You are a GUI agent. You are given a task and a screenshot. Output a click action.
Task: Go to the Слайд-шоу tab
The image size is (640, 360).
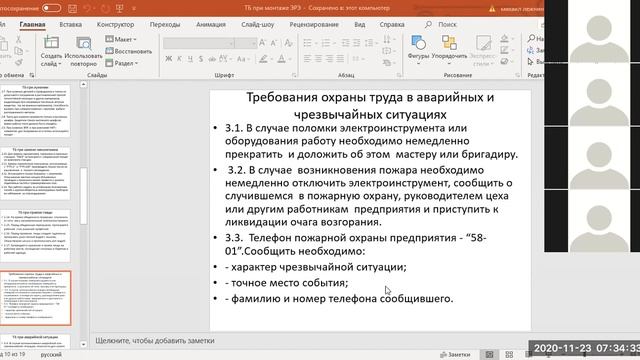pos(258,24)
